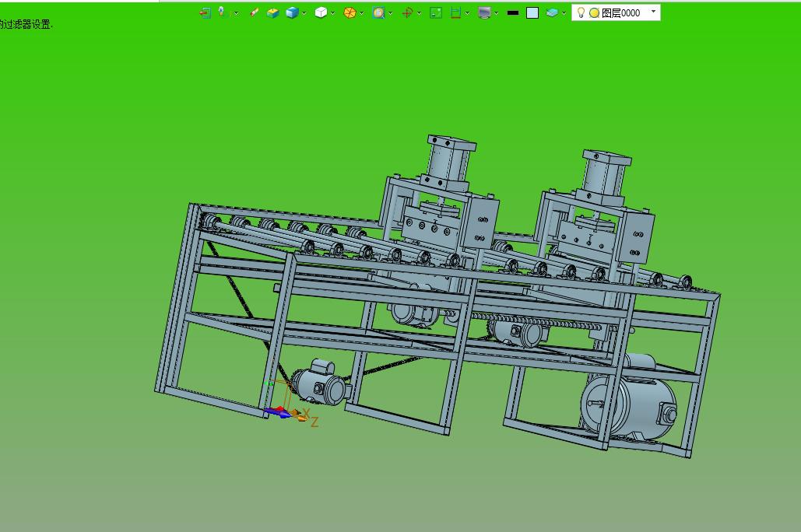Image resolution: width=801 pixels, height=532 pixels.
Task: Click the yellow circle layer color
Action: pyautogui.click(x=594, y=12)
